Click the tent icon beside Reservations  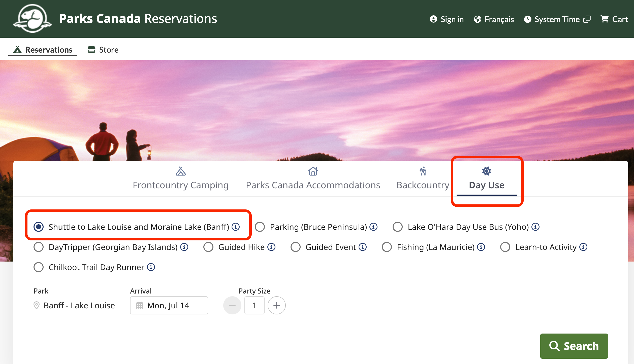click(x=17, y=50)
